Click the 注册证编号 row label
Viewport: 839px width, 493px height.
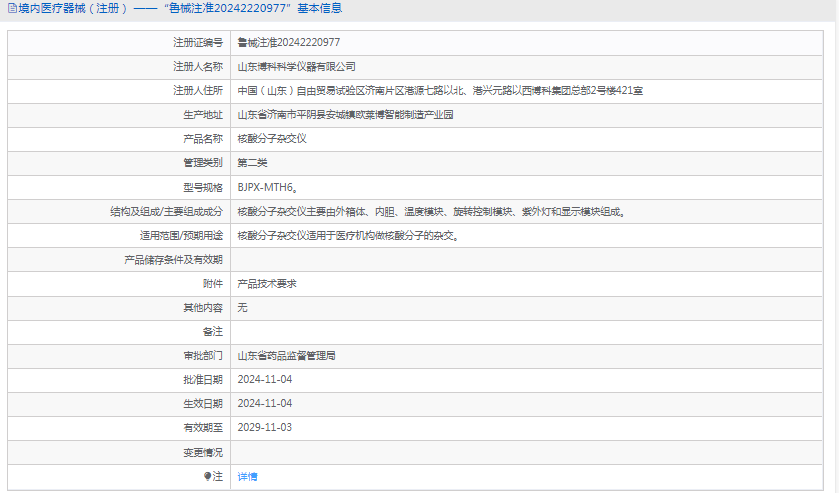[197, 42]
